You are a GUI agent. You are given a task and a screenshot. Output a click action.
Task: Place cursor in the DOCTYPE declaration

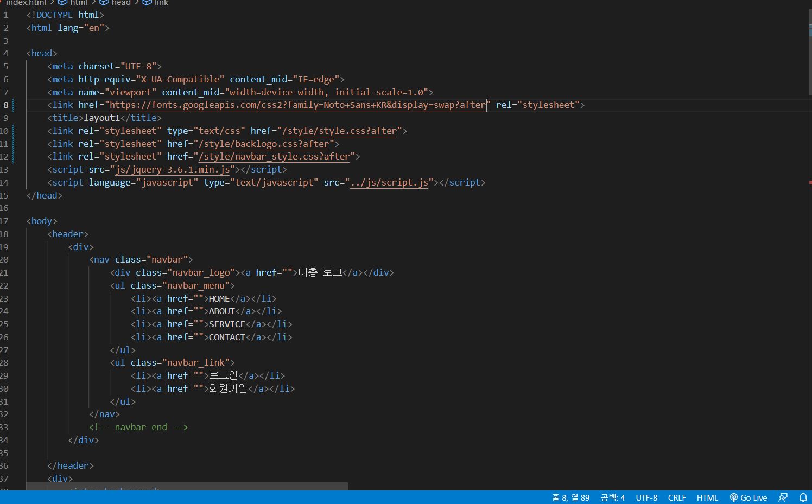coord(65,15)
